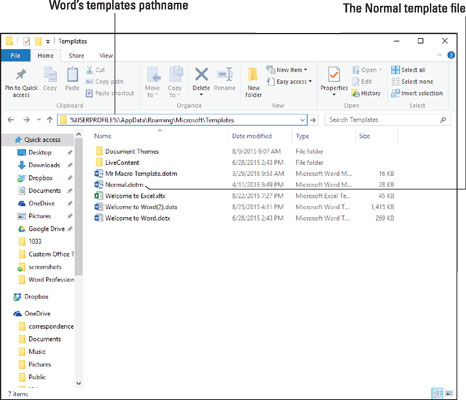
Task: Click the Properties icon
Action: point(334,75)
